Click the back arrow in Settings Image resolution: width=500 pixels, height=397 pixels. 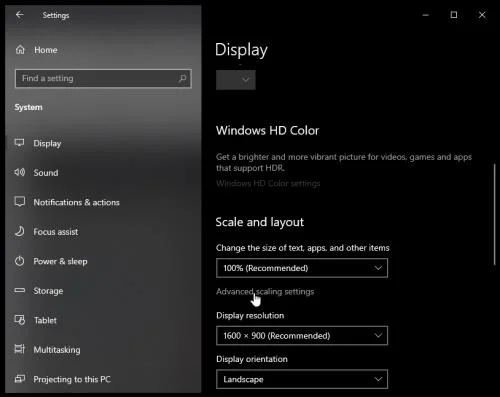pyautogui.click(x=20, y=15)
